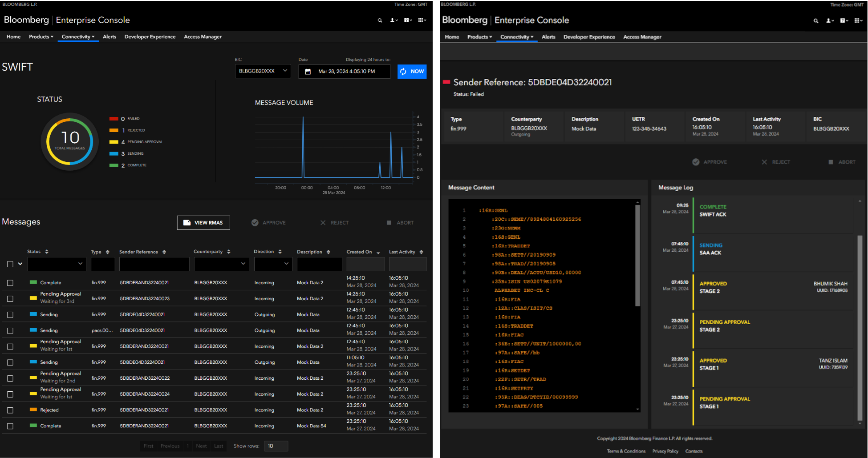Click the Show rows input field
Viewport: 868px width, 458px height.
pos(276,446)
